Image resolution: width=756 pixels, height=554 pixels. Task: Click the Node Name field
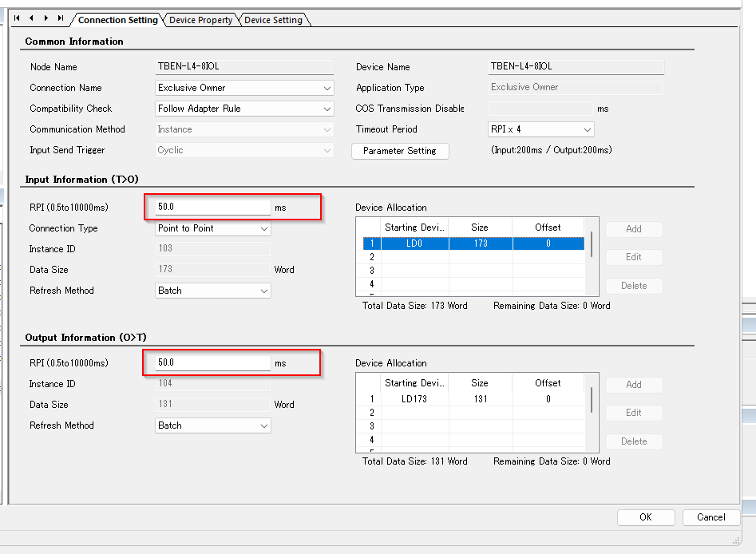point(244,66)
